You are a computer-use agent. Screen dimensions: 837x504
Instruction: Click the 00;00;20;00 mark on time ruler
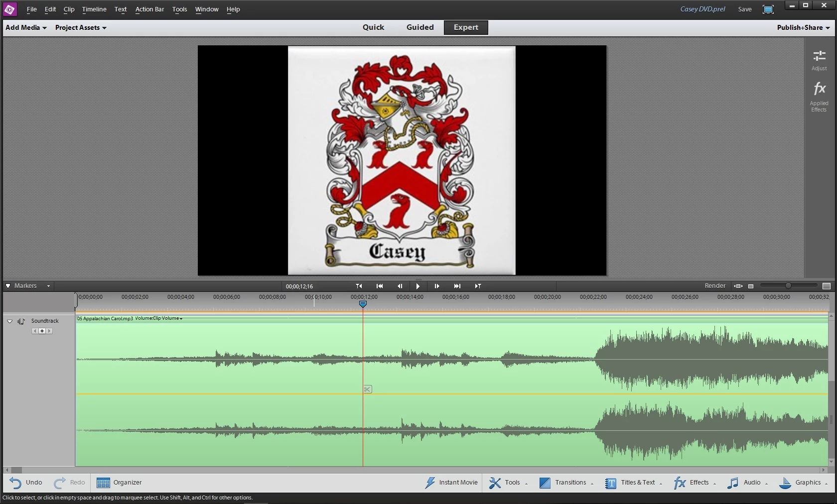pos(547,297)
